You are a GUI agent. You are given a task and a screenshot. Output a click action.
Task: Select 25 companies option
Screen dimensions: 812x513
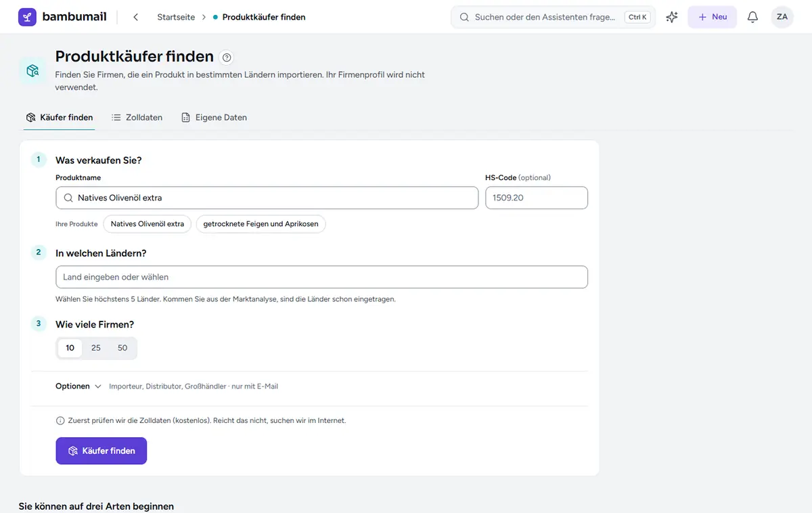(x=96, y=348)
